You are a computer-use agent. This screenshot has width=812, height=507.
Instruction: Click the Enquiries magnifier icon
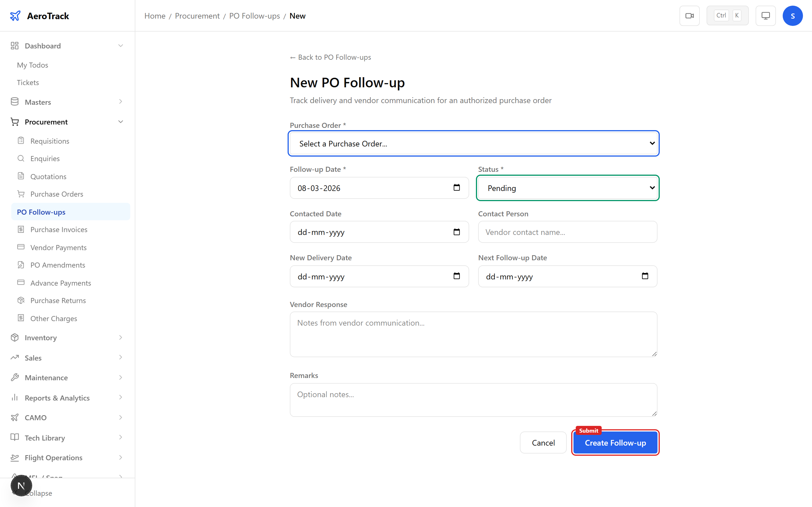[x=21, y=158]
